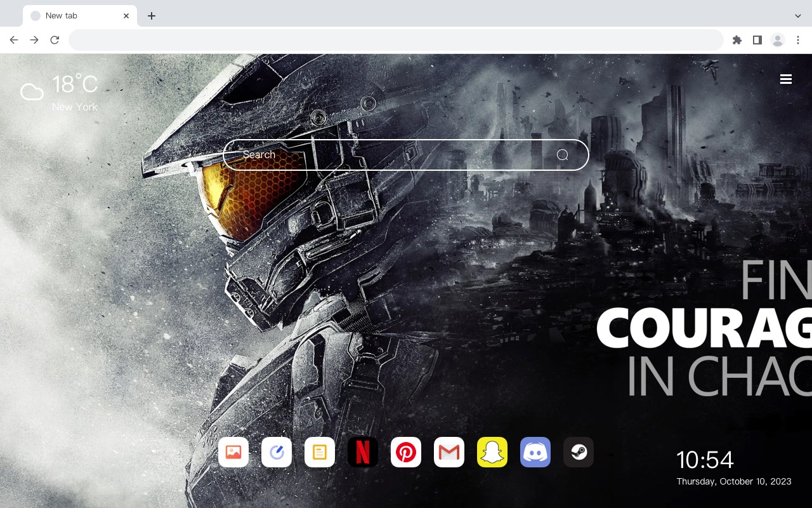This screenshot has height=508, width=812.
Task: Launch the Netflix shortcut
Action: 363,452
